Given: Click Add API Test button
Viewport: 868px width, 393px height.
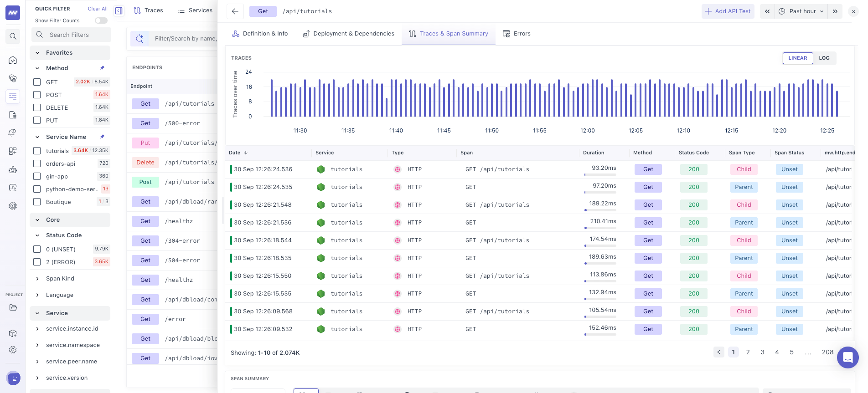Looking at the screenshot, I should pyautogui.click(x=728, y=11).
